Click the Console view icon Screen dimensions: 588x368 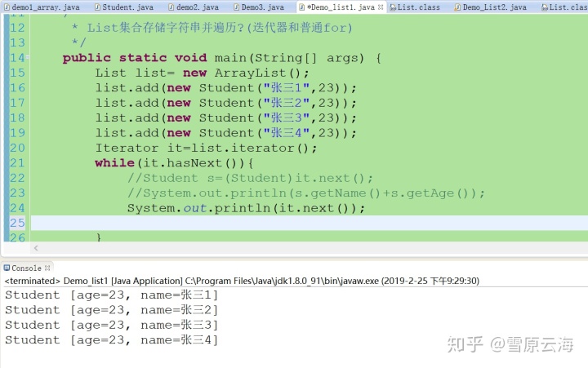(7, 268)
